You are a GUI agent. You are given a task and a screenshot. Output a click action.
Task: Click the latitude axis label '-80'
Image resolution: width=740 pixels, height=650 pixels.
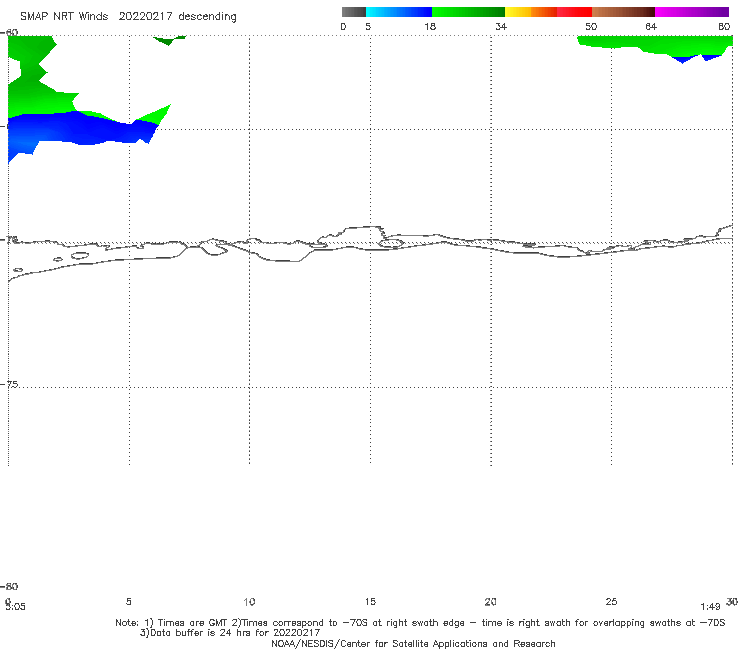pyautogui.click(x=9, y=586)
